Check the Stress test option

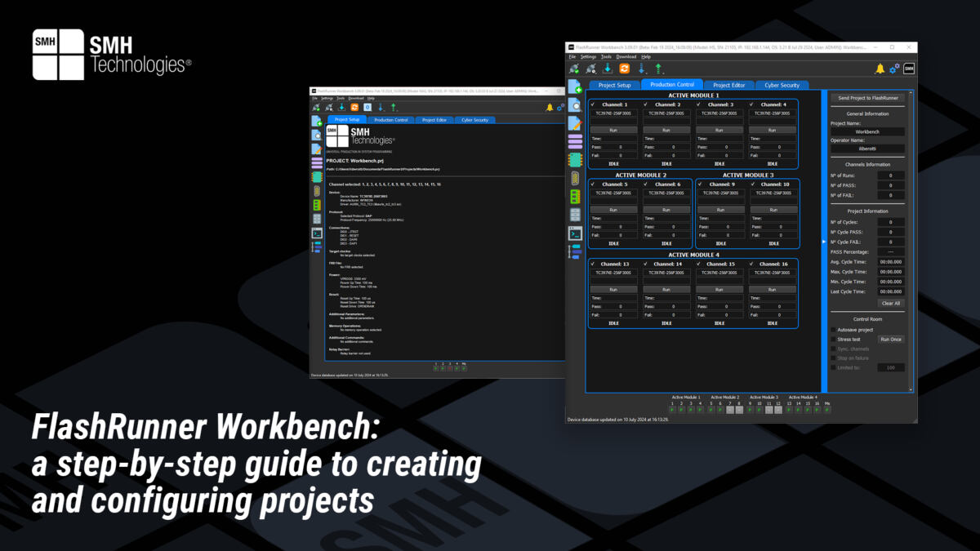coord(835,339)
